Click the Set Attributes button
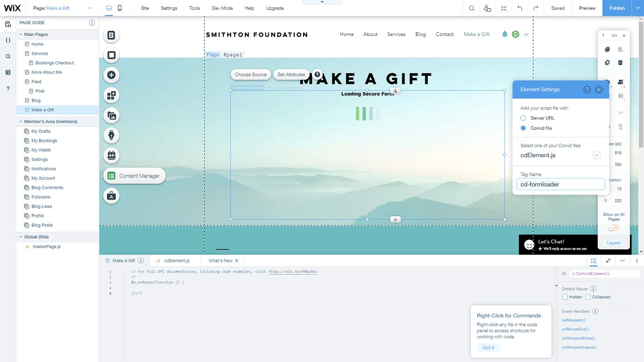The height and width of the screenshot is (362, 644). (291, 74)
